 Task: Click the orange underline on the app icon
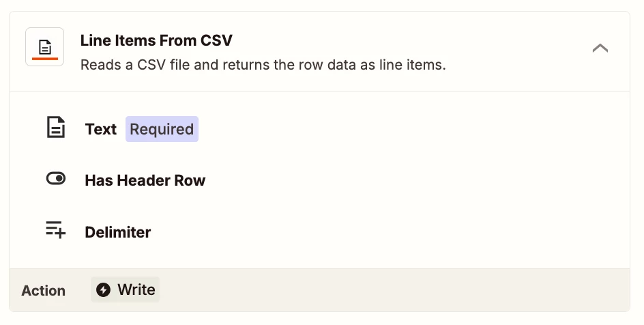point(45,59)
